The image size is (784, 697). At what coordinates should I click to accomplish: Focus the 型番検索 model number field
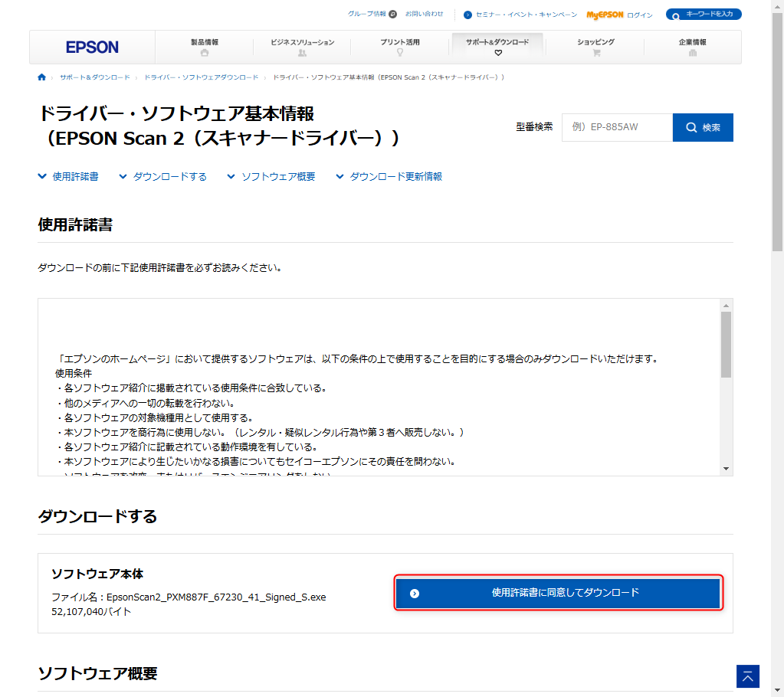(x=617, y=127)
